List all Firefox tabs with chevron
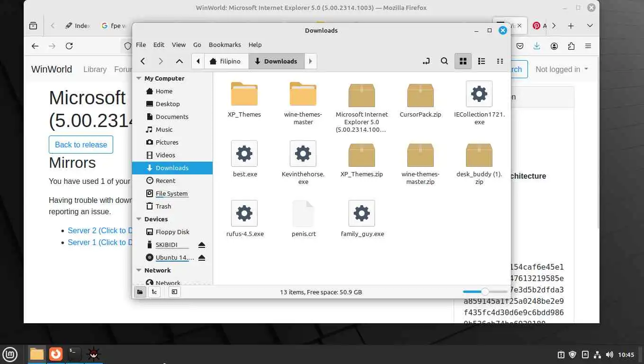The height and width of the screenshot is (364, 644). tap(590, 26)
